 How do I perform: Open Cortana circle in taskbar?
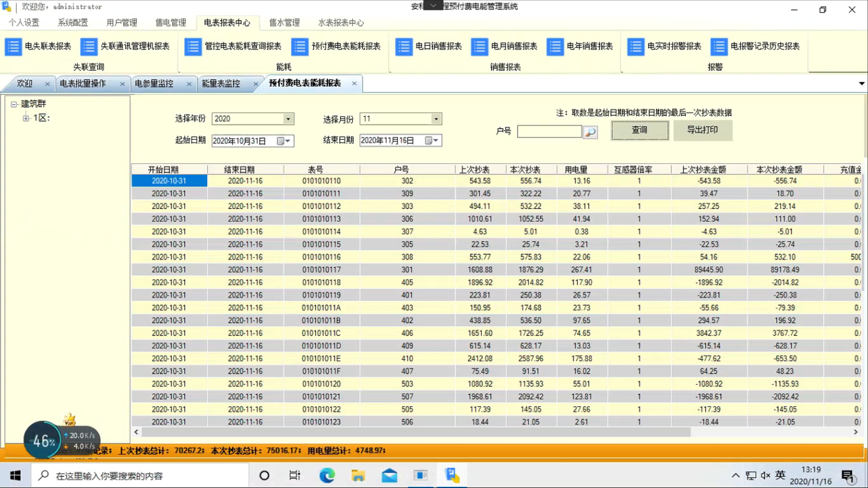tap(264, 476)
